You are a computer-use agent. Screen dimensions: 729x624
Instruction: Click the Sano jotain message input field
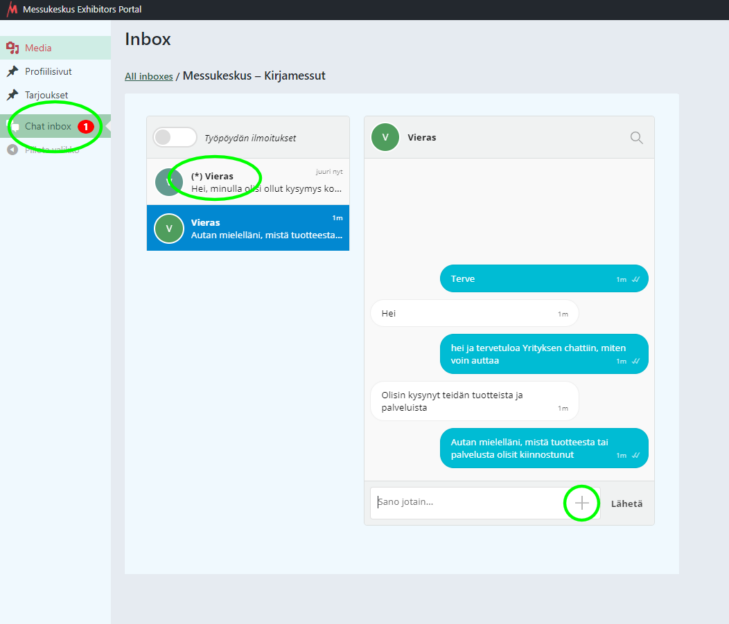(466, 503)
